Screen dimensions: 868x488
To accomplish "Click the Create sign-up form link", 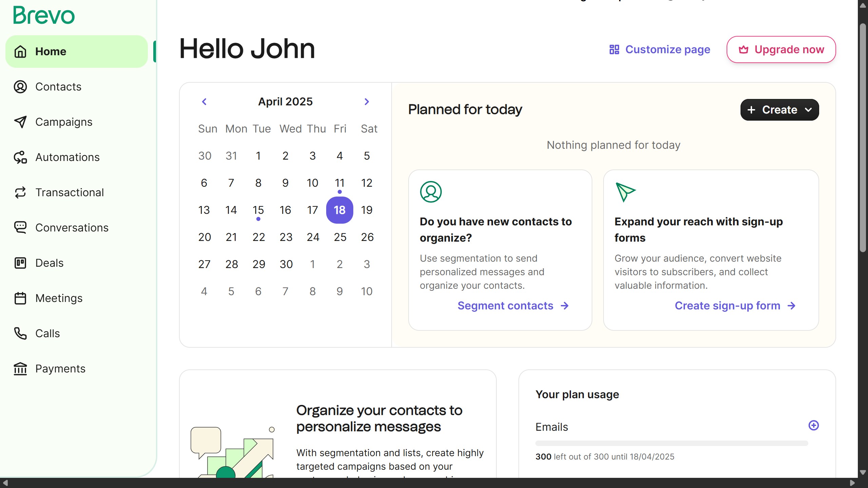I will [x=735, y=306].
